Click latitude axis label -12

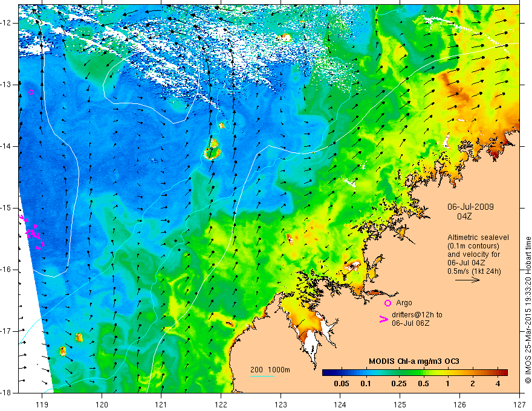pyautogui.click(x=7, y=23)
